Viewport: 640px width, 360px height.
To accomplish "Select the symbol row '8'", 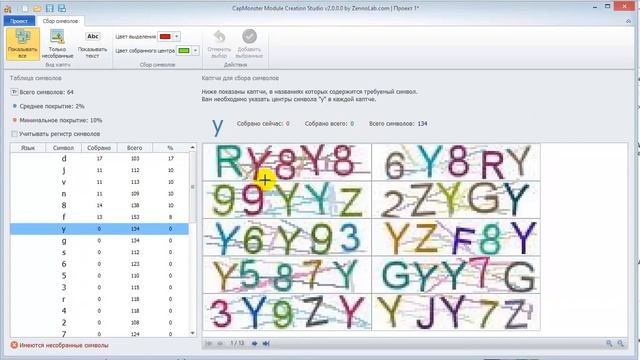I will click(99, 205).
